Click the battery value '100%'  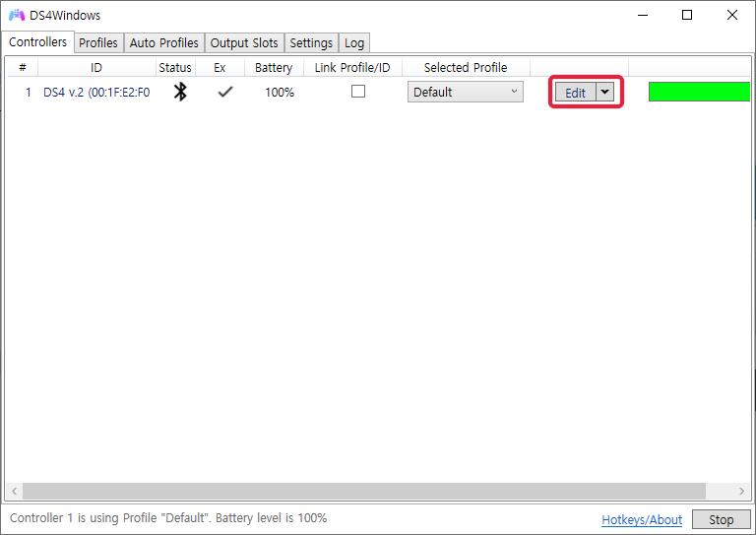pyautogui.click(x=280, y=93)
